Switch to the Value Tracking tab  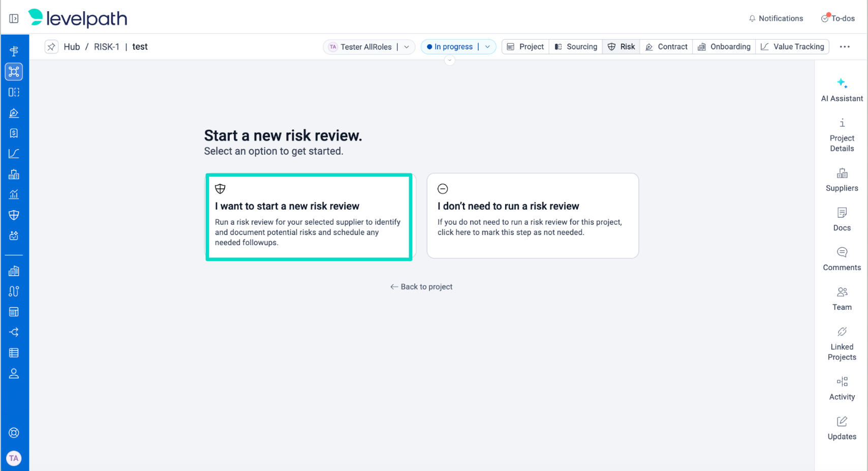point(792,47)
